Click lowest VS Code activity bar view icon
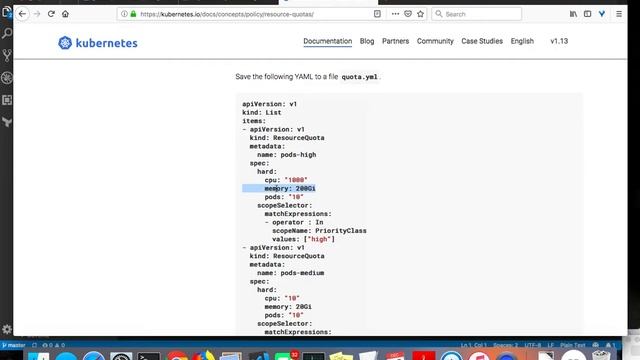Viewport: 640px width, 360px height. [7, 122]
